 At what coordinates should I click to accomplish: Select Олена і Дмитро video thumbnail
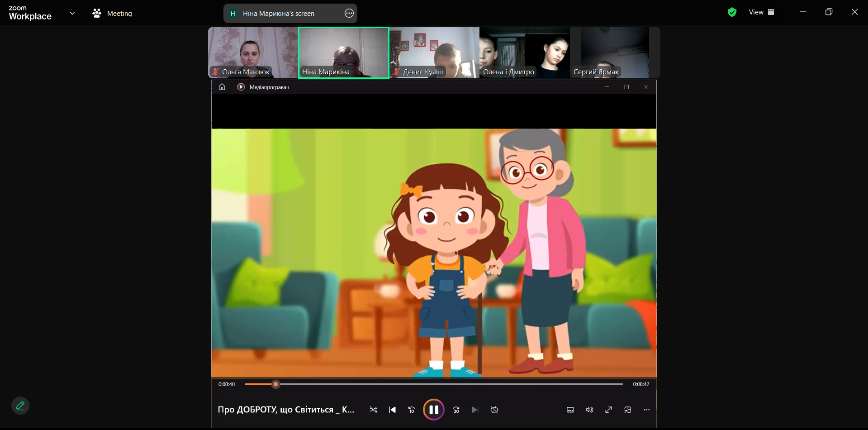pyautogui.click(x=525, y=53)
